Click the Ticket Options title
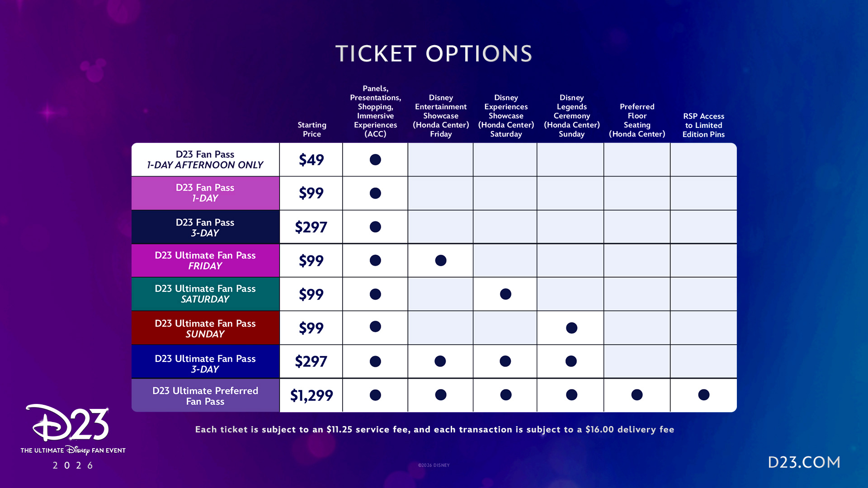The height and width of the screenshot is (488, 868). tap(434, 54)
